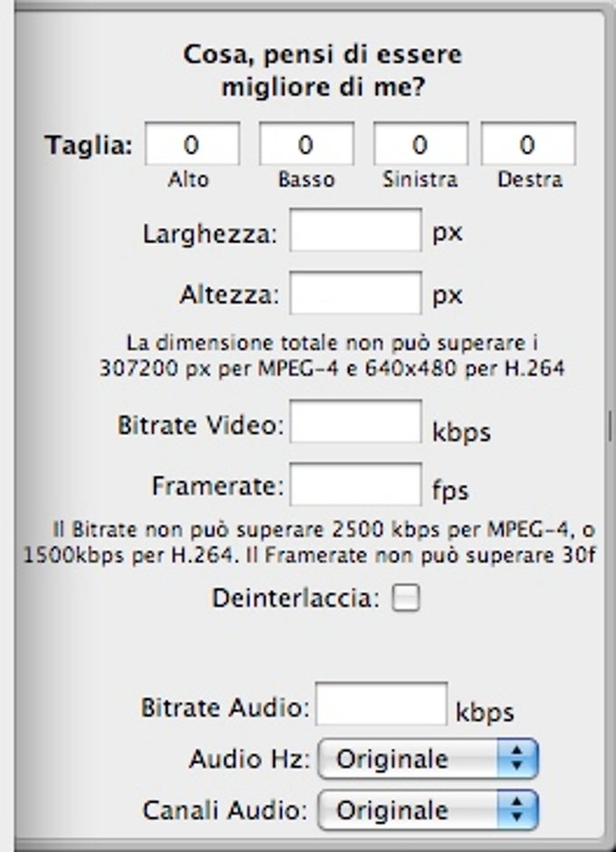This screenshot has width=616, height=852.
Task: Click the Taglia Basso input field
Action: coord(306,144)
